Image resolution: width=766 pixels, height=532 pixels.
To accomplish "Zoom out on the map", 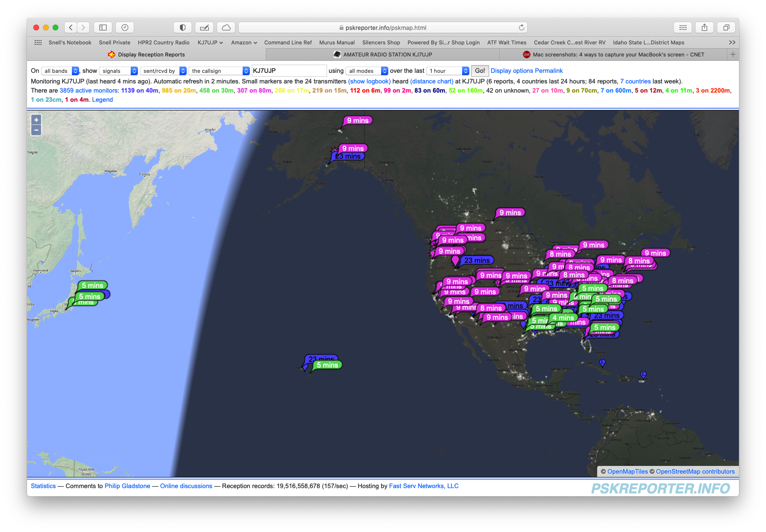I will point(36,130).
